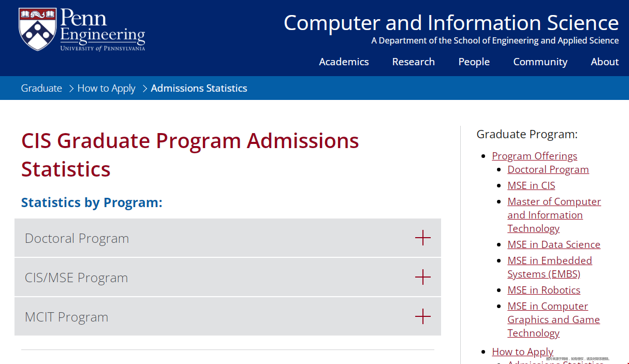Open Master of Computer and Information Technology link

click(554, 215)
